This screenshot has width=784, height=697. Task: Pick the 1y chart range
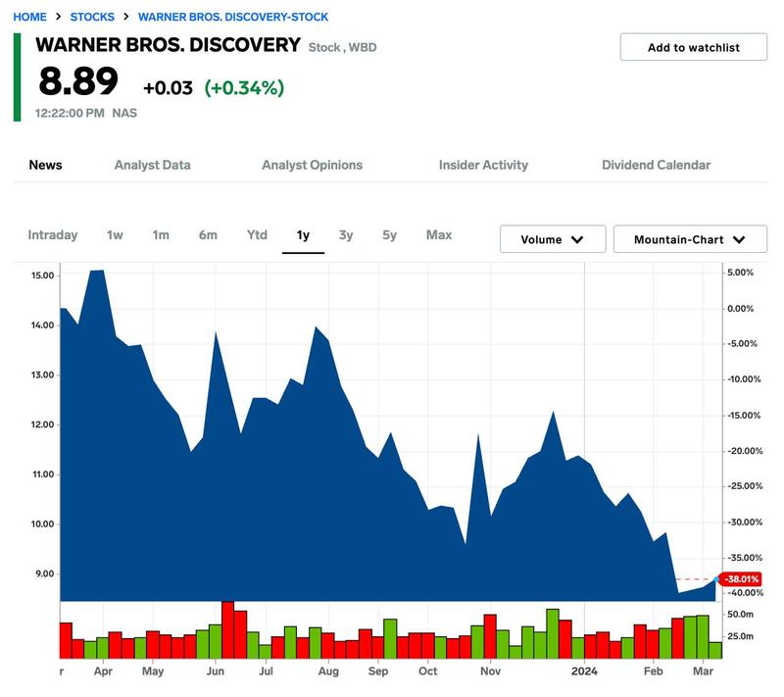click(x=303, y=235)
